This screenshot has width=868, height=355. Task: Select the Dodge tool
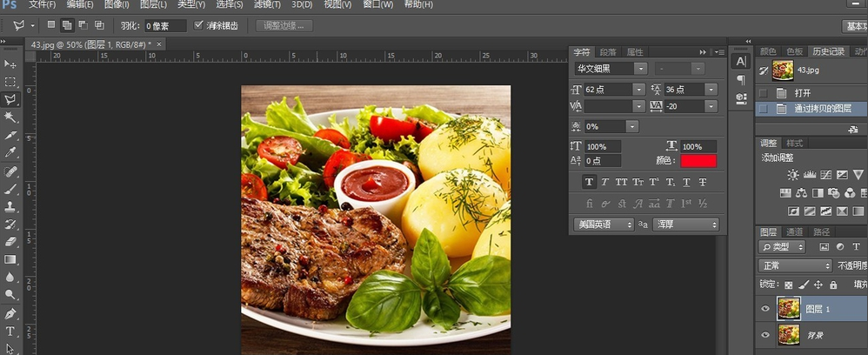tap(10, 295)
